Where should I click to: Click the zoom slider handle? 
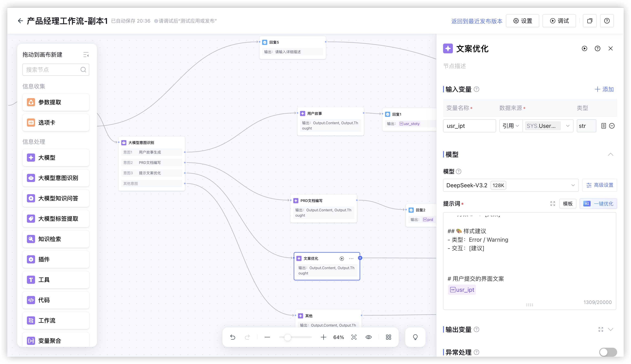point(288,337)
